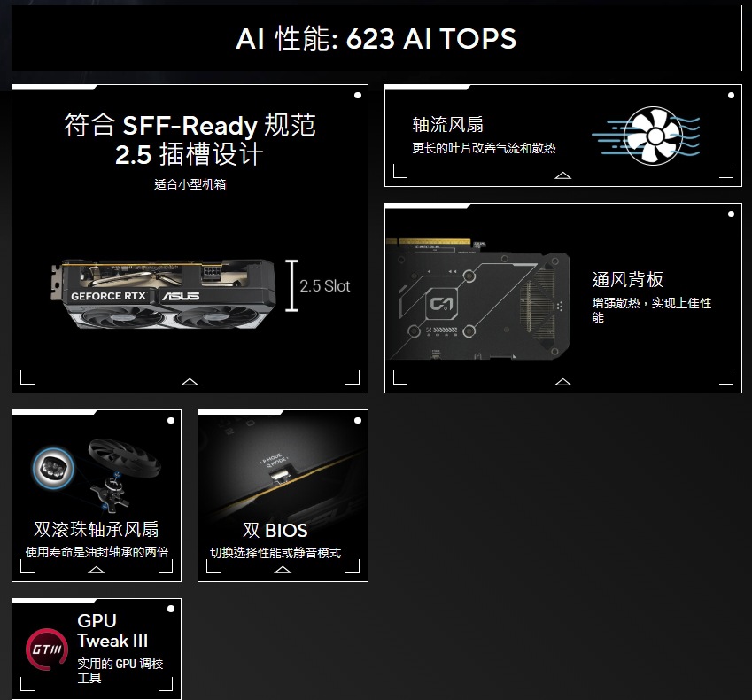Viewport: 752px width, 700px height.
Task: Click the circular bearing close-up icon
Action: (x=53, y=468)
